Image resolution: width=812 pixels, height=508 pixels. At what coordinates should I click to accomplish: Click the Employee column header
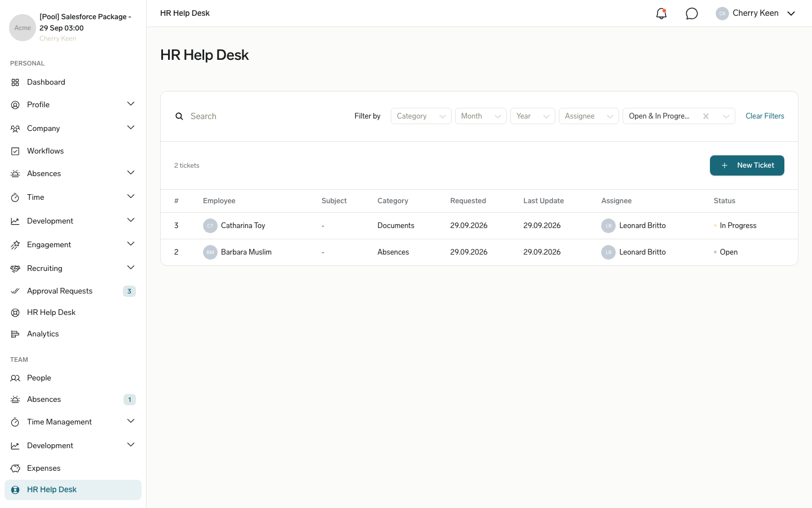(x=219, y=201)
